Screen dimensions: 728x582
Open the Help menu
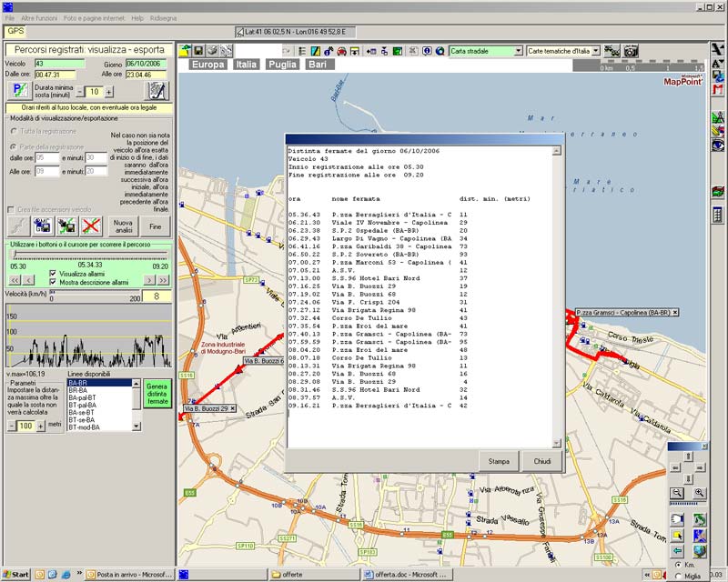[137, 18]
